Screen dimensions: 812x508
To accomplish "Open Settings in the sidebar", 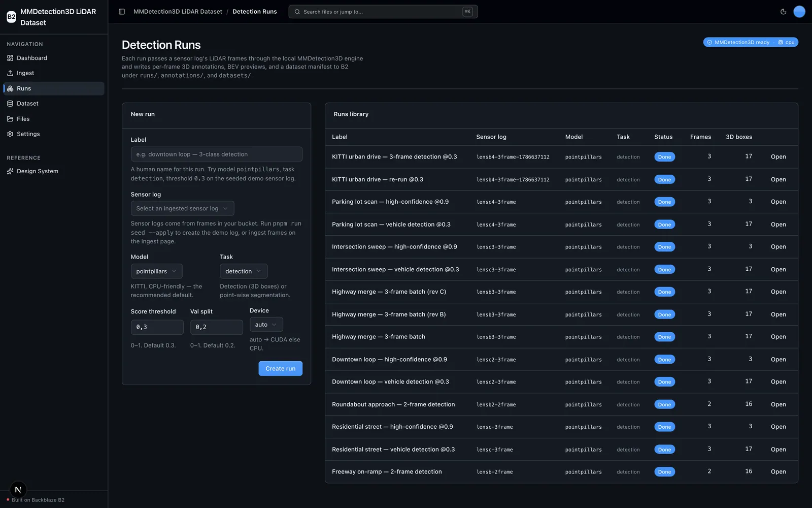I will coord(54,134).
